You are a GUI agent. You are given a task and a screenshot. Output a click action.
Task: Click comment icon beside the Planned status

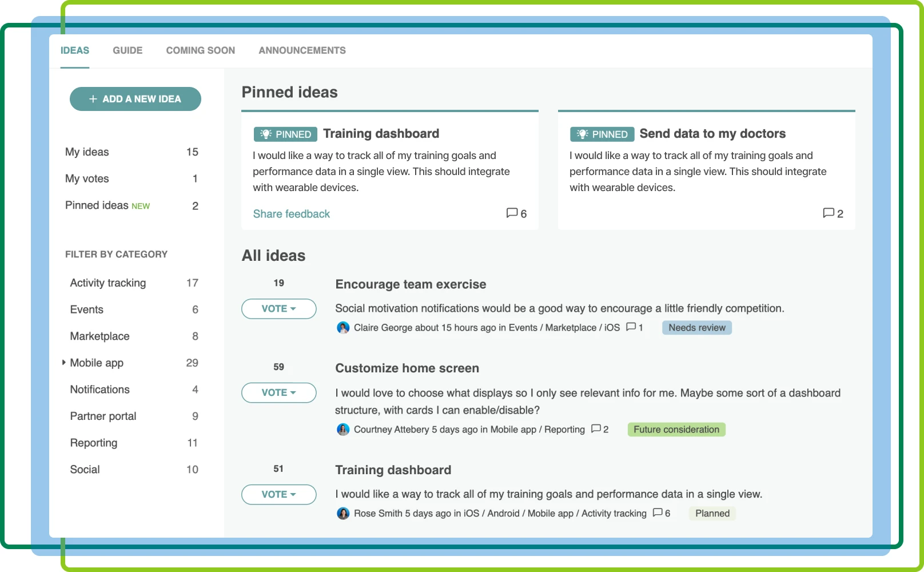click(658, 513)
